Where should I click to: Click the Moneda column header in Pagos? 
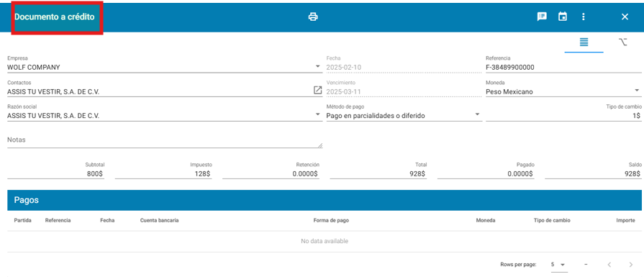click(x=486, y=220)
